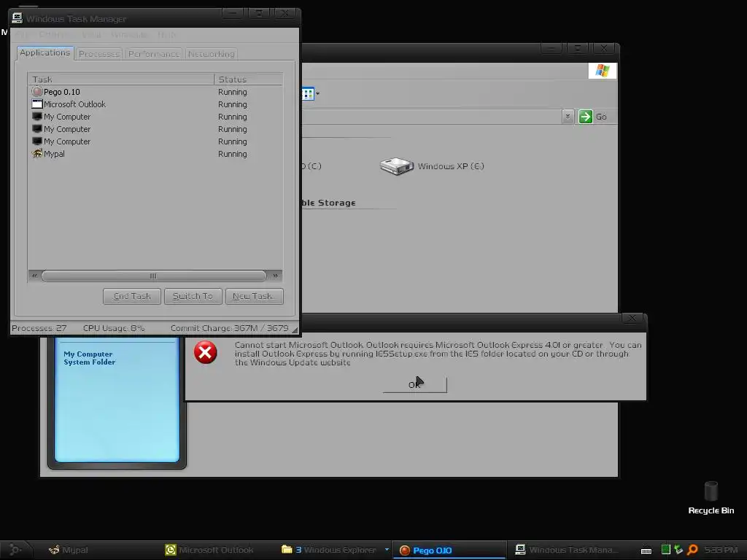Viewport: 747px width, 560px height.
Task: Switch to Windows Task Manager on the taskbar
Action: (x=565, y=550)
